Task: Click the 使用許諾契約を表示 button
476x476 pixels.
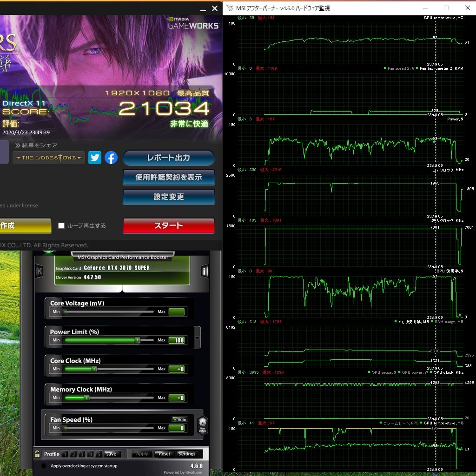Action: click(x=168, y=177)
